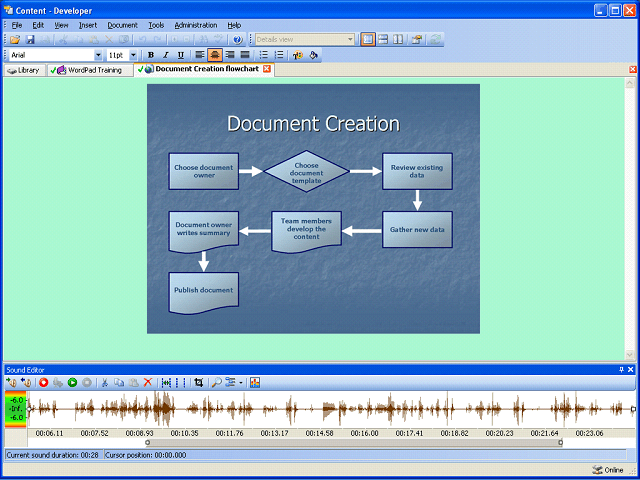
Task: Click the fill color paint bucket icon
Action: (x=313, y=55)
